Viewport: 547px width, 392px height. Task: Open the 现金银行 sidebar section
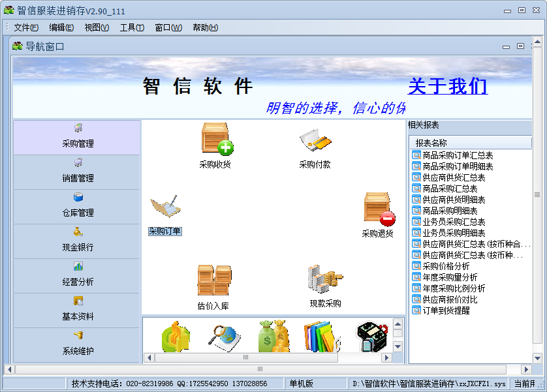tap(77, 241)
